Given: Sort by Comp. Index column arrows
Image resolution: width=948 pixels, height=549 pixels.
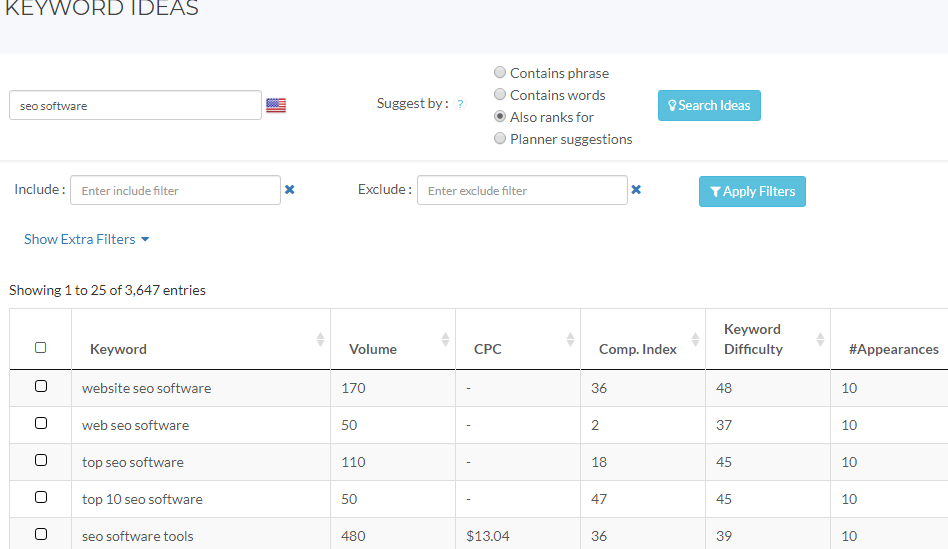Looking at the screenshot, I should coord(695,340).
